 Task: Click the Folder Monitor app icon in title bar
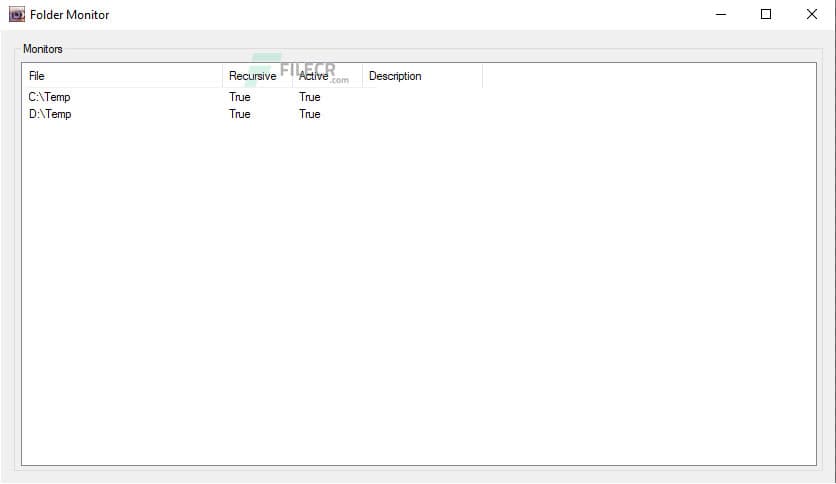[17, 14]
